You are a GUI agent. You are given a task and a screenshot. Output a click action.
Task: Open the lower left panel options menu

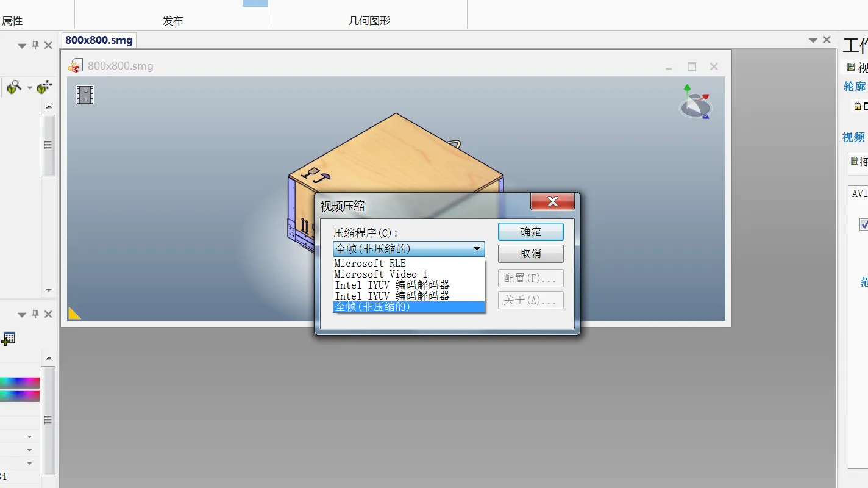pyautogui.click(x=22, y=315)
